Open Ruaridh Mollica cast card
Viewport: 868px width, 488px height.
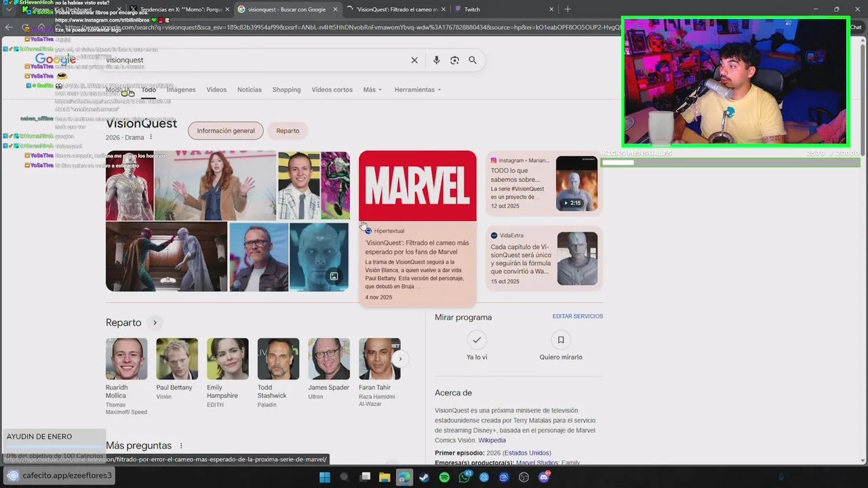pyautogui.click(x=126, y=375)
